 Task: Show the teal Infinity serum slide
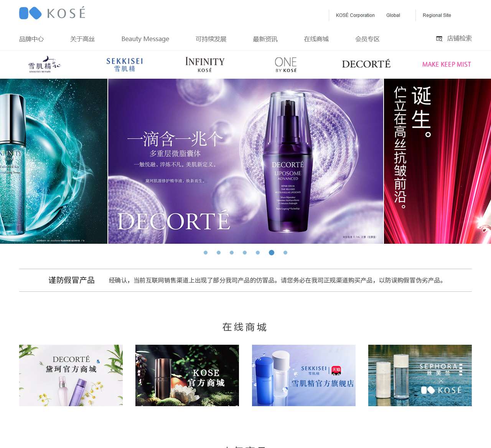pos(54,161)
